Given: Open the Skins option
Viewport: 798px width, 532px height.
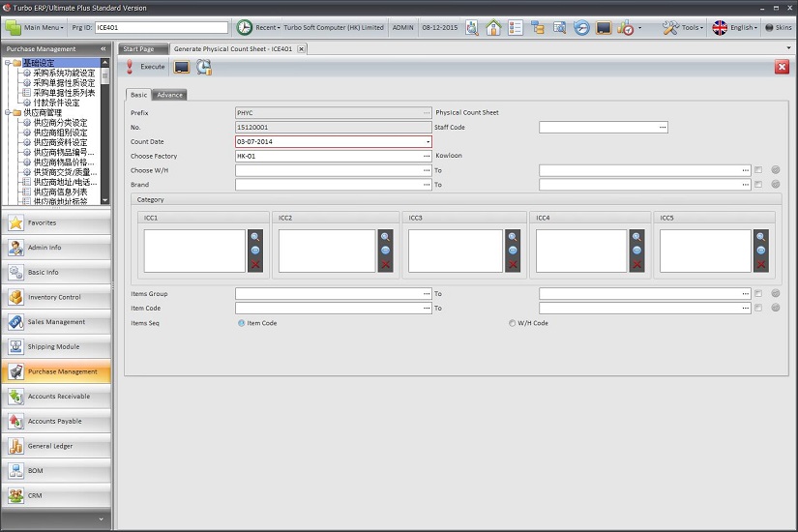Looking at the screenshot, I should coord(778,27).
